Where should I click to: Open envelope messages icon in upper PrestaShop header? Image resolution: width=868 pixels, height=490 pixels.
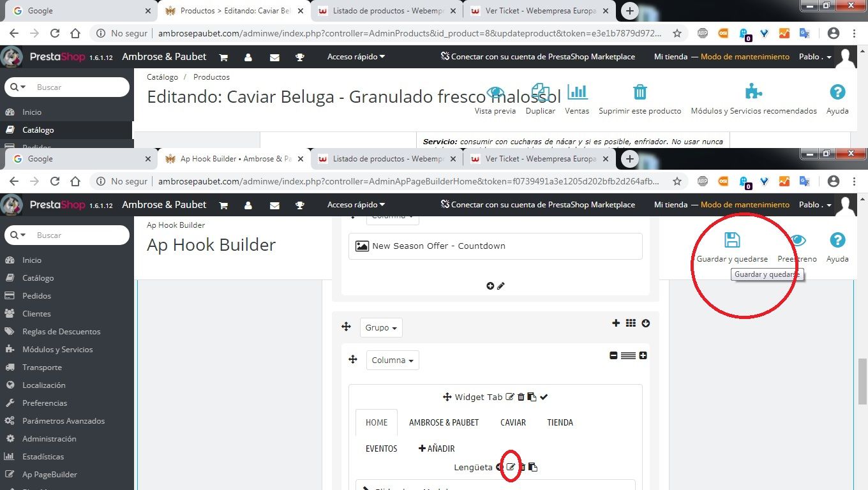274,57
